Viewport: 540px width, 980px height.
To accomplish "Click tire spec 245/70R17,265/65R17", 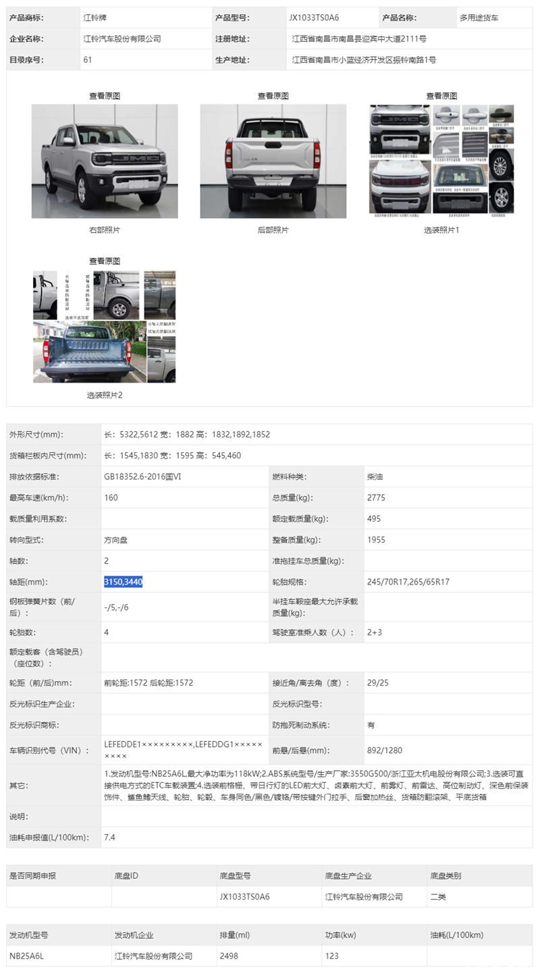I will click(408, 582).
